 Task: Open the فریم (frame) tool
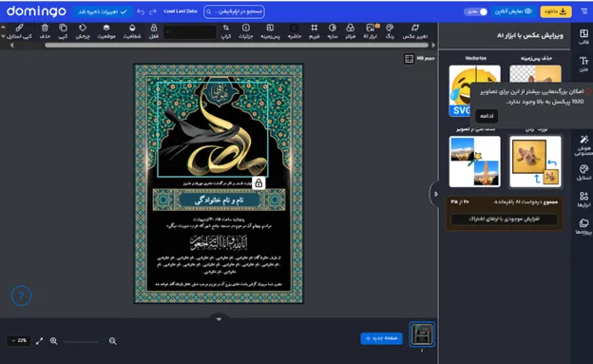point(315,31)
